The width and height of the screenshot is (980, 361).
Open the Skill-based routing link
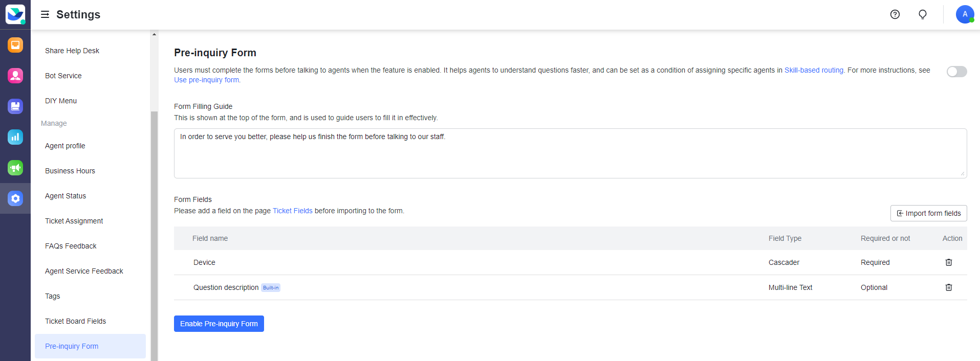click(x=813, y=70)
